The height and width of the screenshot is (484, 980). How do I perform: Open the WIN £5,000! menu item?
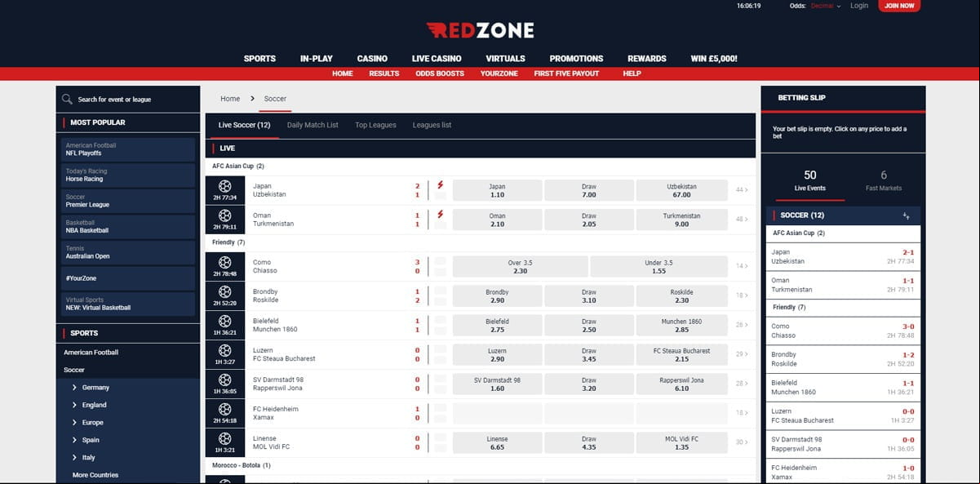click(x=714, y=59)
